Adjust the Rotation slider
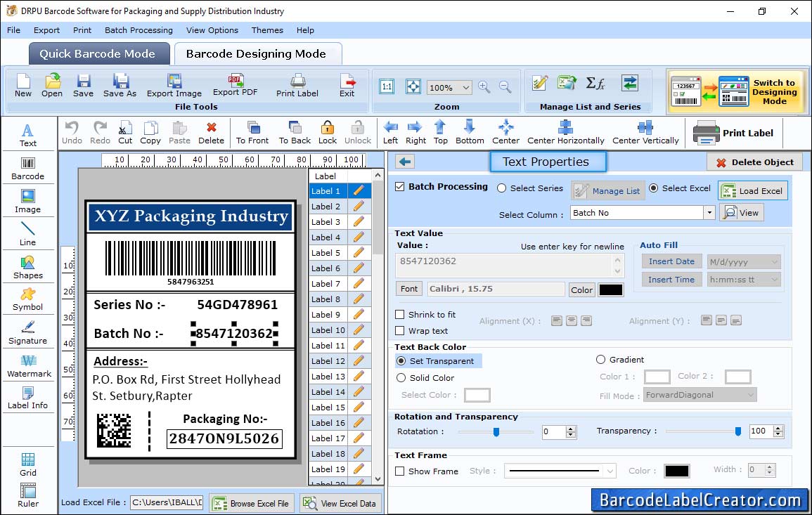 496,431
